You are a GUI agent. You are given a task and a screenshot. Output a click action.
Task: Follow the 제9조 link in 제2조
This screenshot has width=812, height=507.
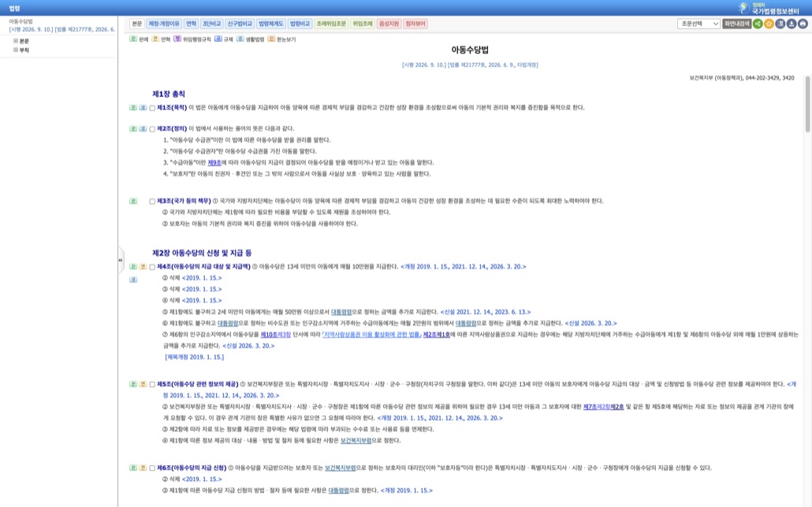point(214,162)
